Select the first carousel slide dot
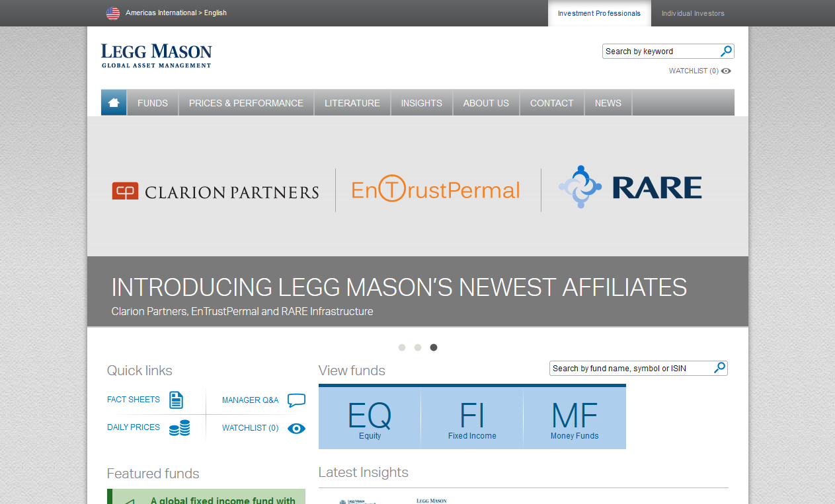The height and width of the screenshot is (504, 835). [402, 347]
